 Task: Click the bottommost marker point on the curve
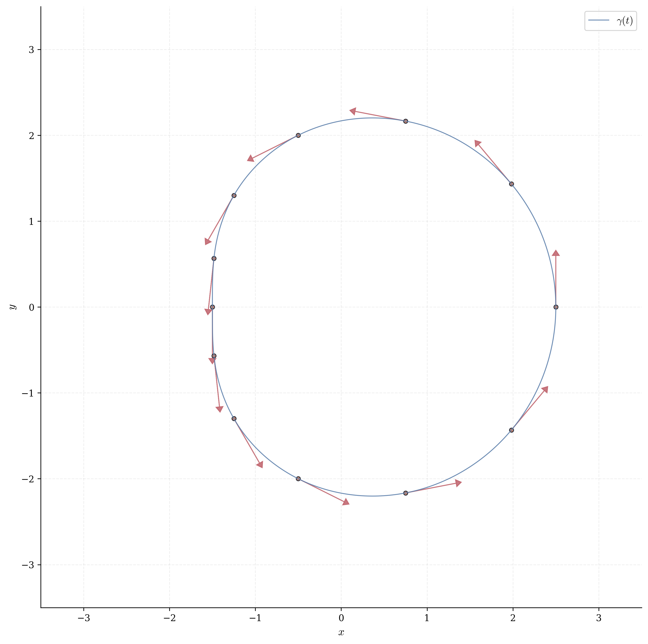tap(406, 493)
